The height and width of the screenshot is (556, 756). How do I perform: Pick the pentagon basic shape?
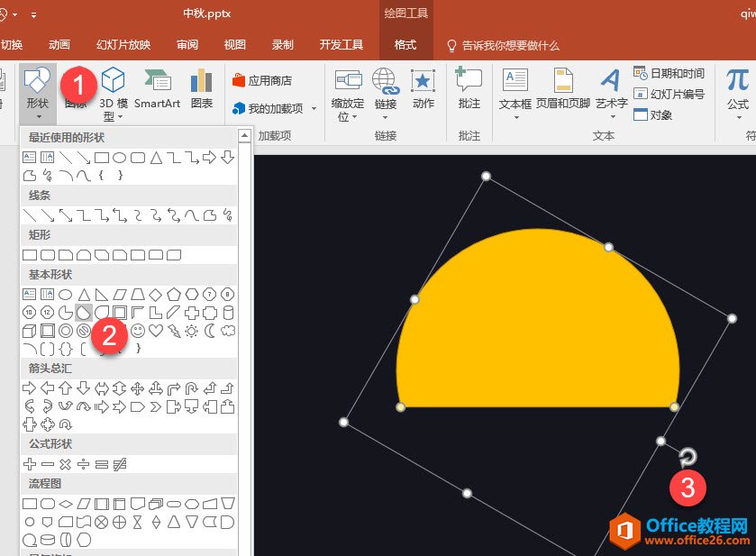pyautogui.click(x=174, y=294)
